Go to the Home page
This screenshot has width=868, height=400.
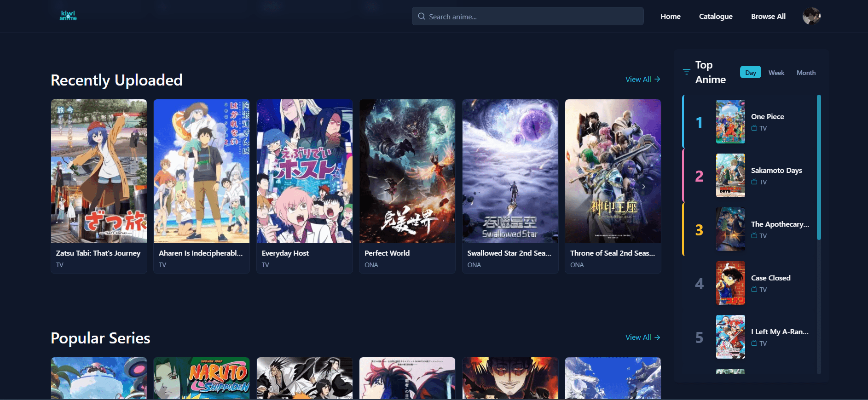click(670, 16)
